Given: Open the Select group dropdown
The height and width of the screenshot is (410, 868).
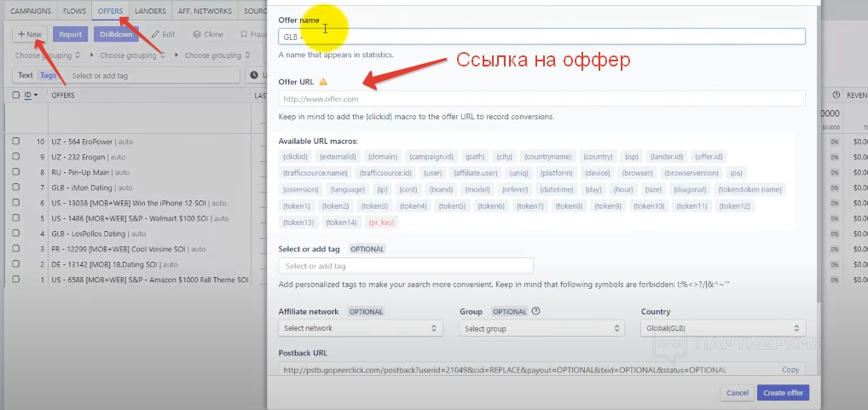Looking at the screenshot, I should pyautogui.click(x=541, y=329).
